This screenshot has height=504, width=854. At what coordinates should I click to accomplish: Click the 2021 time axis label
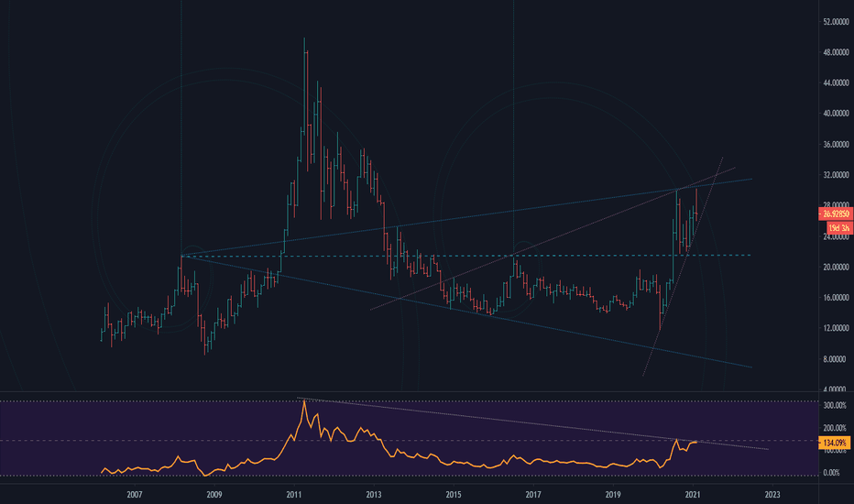point(693,495)
